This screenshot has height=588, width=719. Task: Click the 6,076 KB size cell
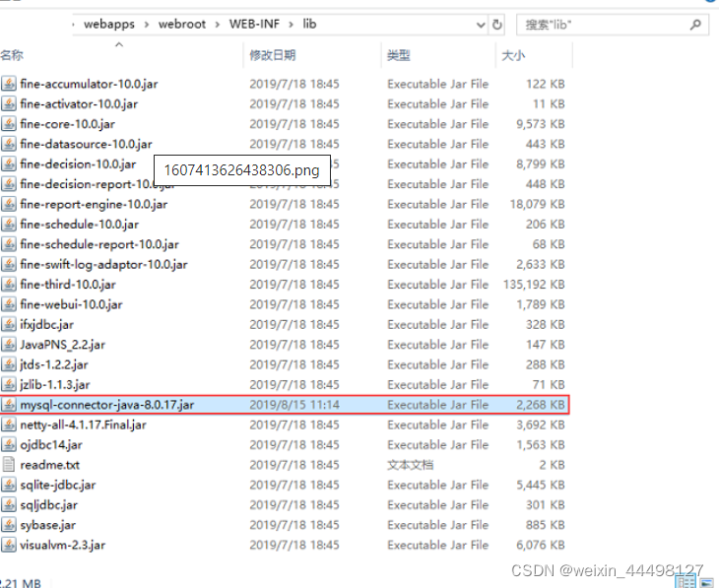point(540,545)
